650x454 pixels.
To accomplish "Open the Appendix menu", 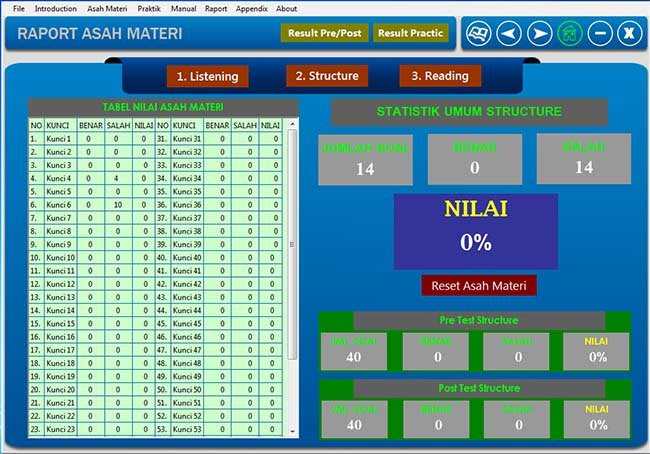I will click(x=252, y=8).
